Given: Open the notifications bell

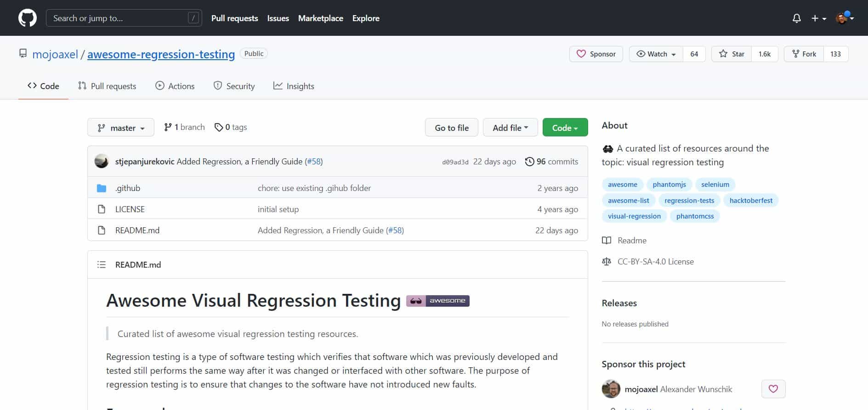Looking at the screenshot, I should coord(796,18).
